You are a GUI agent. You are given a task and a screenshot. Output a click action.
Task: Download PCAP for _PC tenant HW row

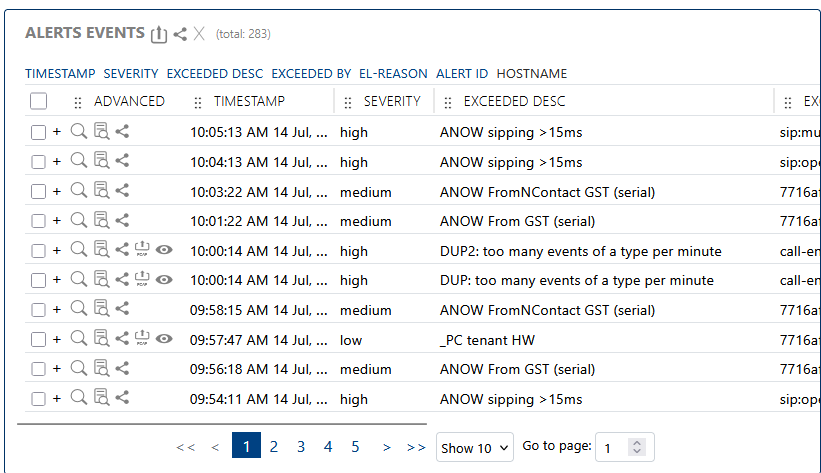coord(142,338)
